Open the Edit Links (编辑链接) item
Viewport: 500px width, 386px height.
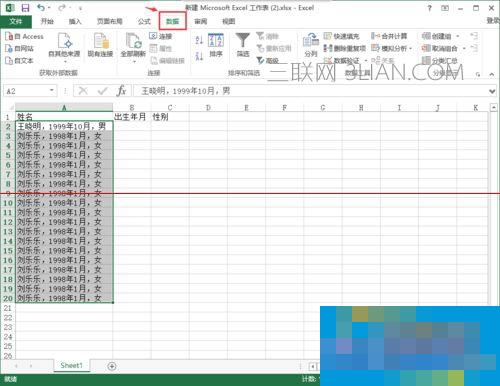coord(167,61)
